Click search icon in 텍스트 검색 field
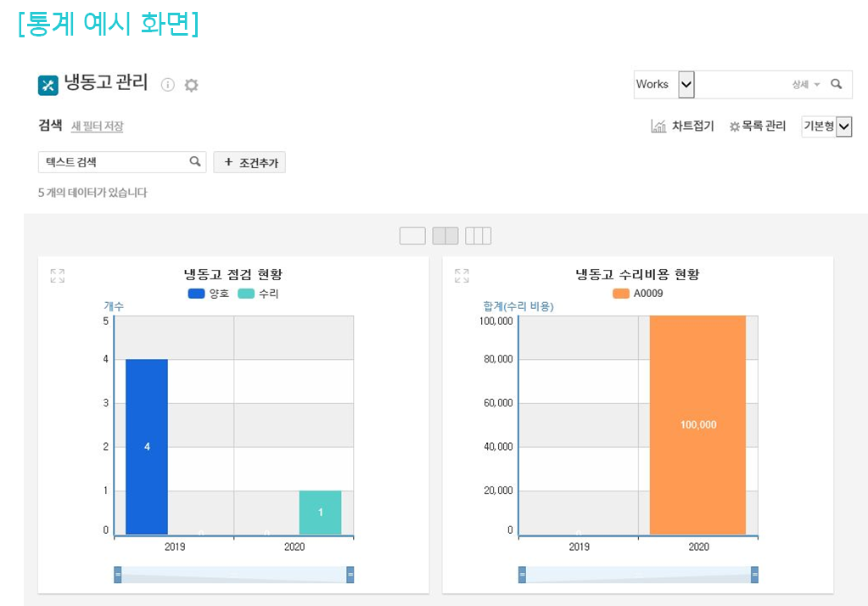The width and height of the screenshot is (868, 606). [x=194, y=161]
